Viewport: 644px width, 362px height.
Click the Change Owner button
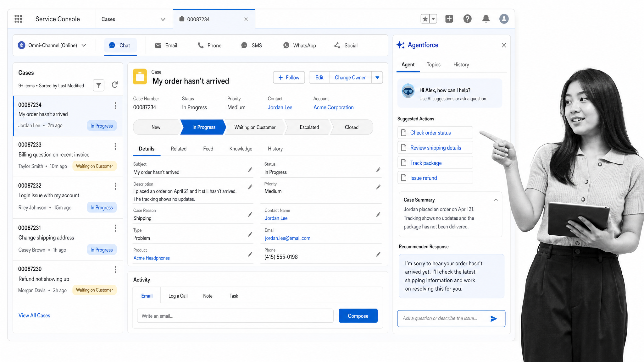pyautogui.click(x=350, y=77)
